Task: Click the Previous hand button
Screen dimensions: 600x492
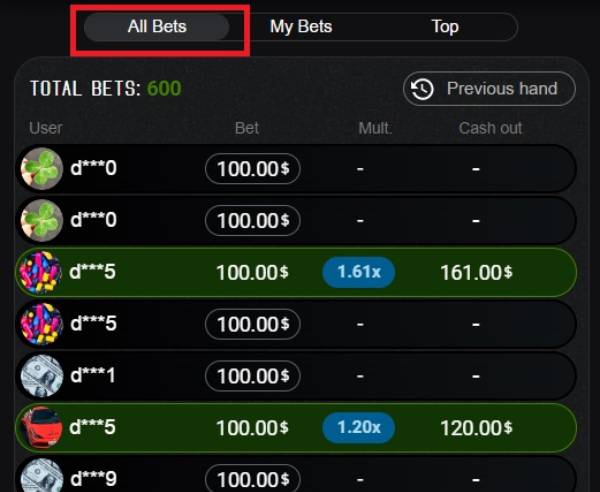Action: coord(489,89)
